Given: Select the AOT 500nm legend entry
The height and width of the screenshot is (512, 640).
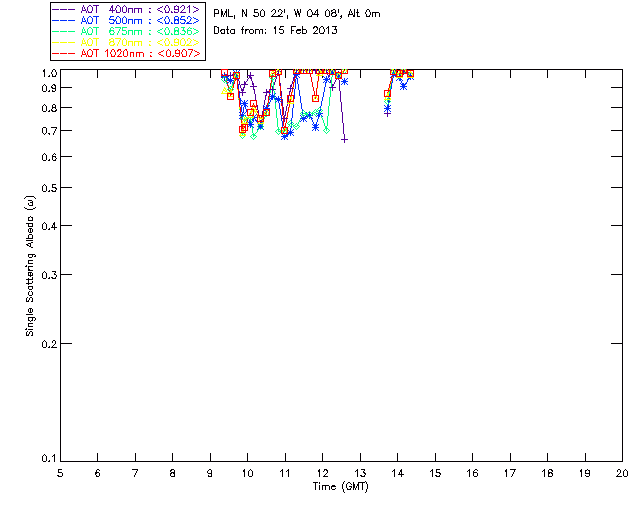Looking at the screenshot, I should 126,20.
